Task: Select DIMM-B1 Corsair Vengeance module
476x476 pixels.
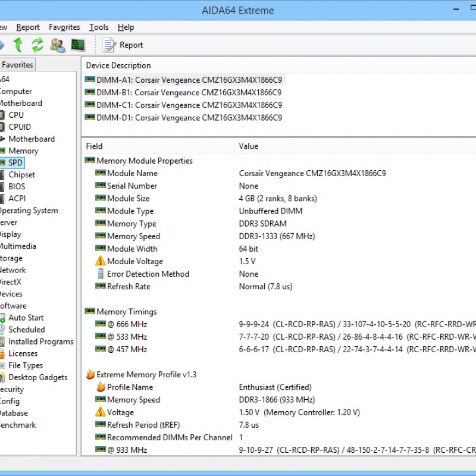Action: click(189, 92)
